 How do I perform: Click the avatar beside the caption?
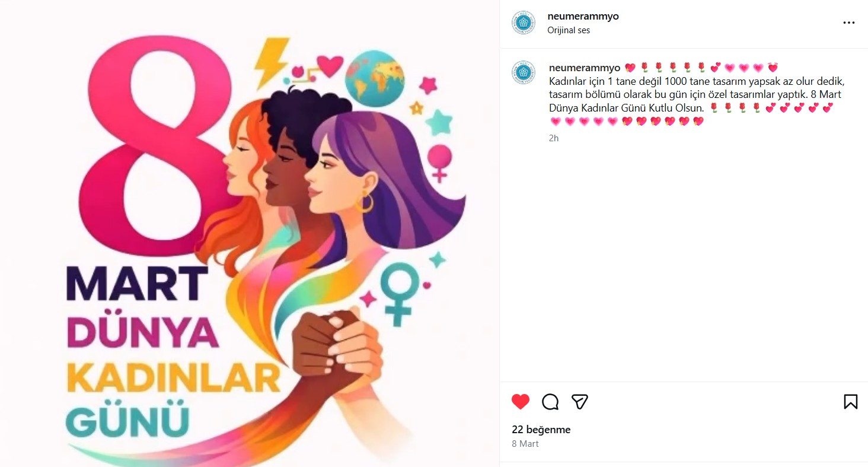point(524,72)
